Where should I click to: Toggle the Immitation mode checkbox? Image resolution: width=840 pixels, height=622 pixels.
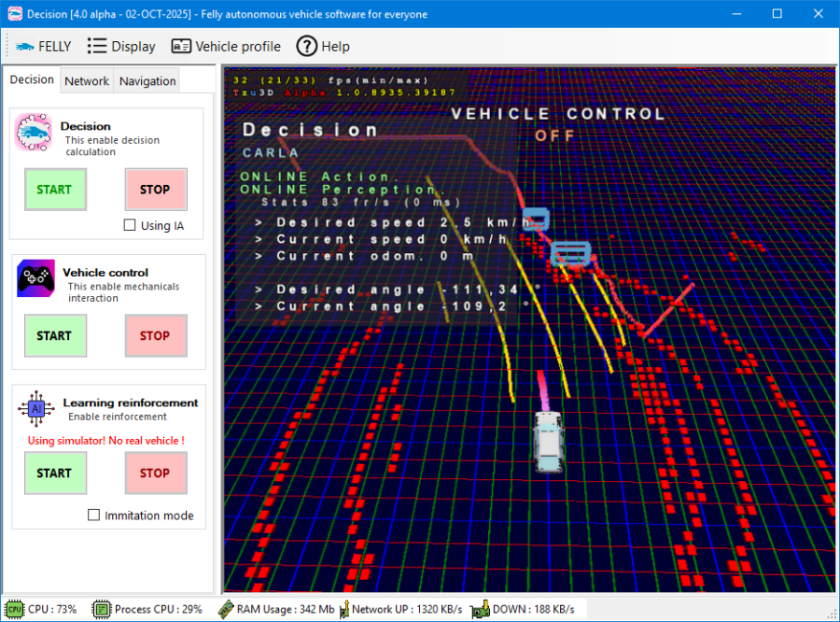click(x=93, y=515)
